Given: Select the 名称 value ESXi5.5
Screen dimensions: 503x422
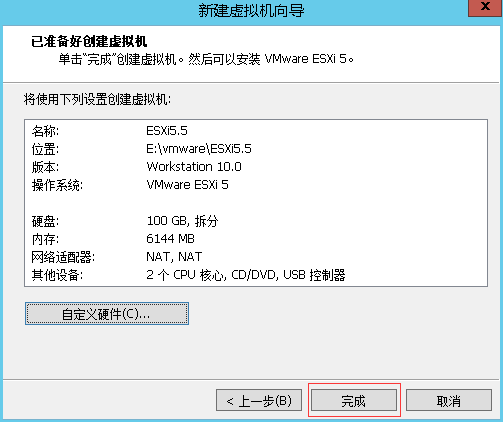Looking at the screenshot, I should [x=167, y=131].
